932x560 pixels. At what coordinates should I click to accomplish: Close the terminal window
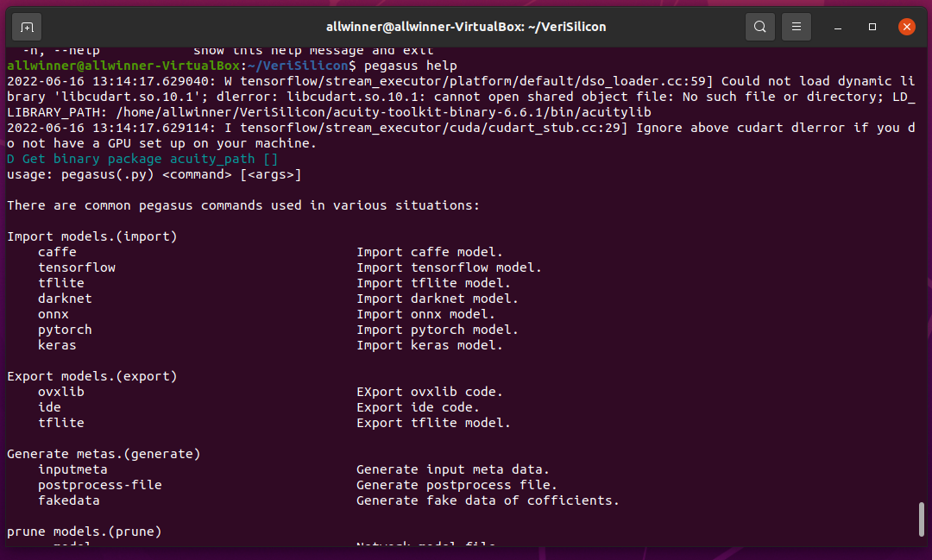906,27
